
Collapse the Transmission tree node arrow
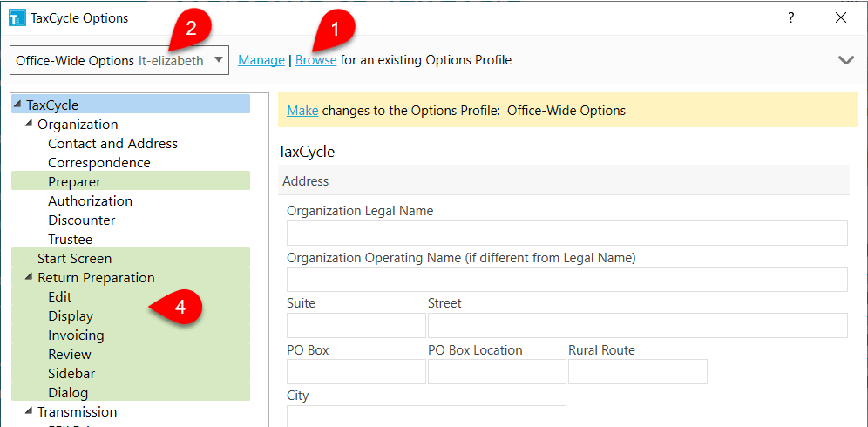(28, 411)
